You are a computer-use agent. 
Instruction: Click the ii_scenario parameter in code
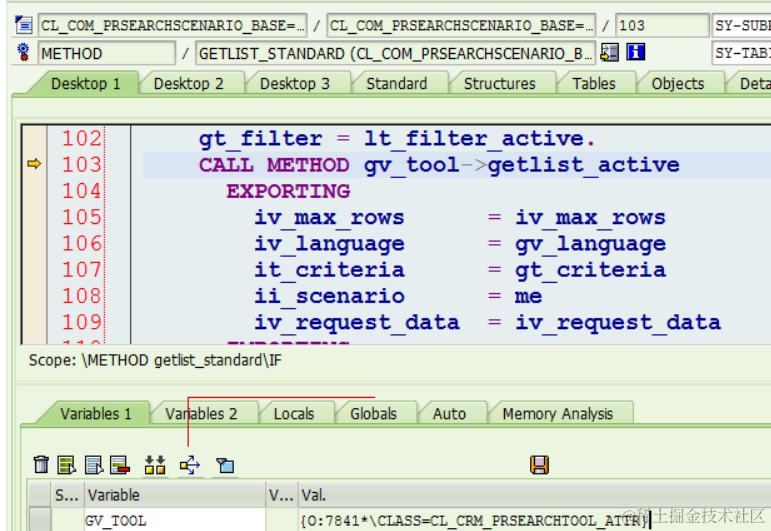[x=329, y=296]
